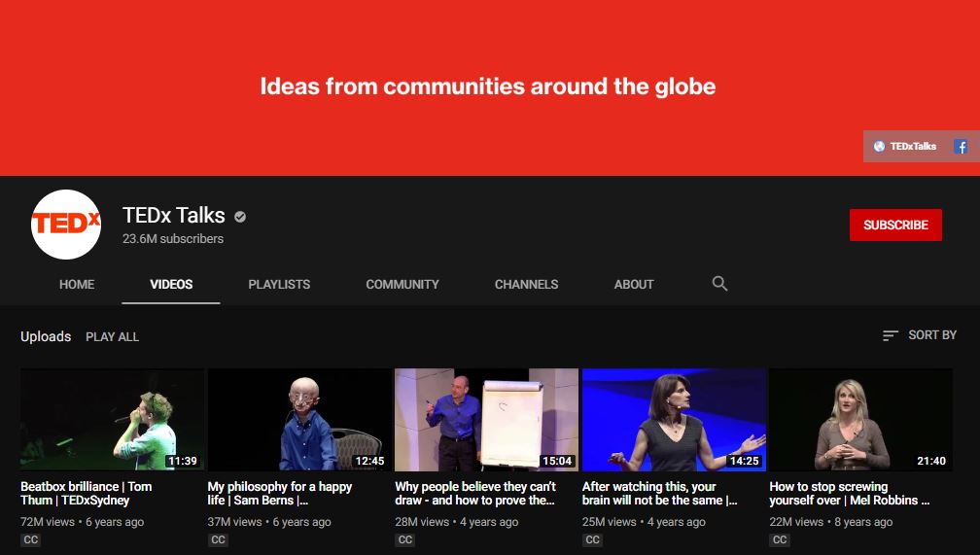Click the CC badge under Beatbox brilliance video

click(31, 540)
